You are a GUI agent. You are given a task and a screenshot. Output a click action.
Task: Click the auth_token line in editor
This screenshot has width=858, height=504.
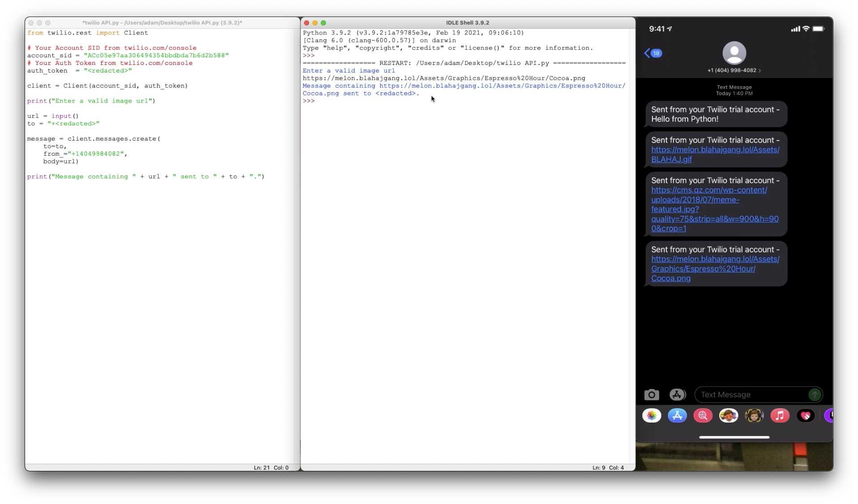point(79,71)
